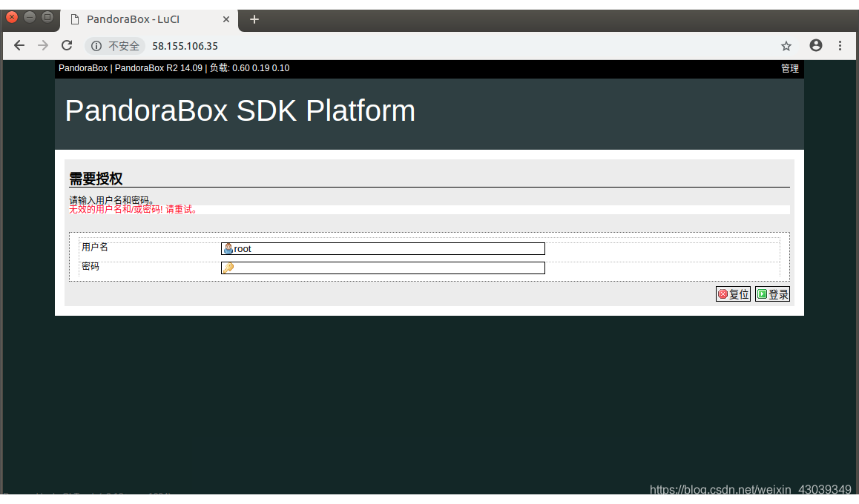The height and width of the screenshot is (504, 859).
Task: Click the address bar showing 58.155.106.35
Action: click(x=185, y=46)
